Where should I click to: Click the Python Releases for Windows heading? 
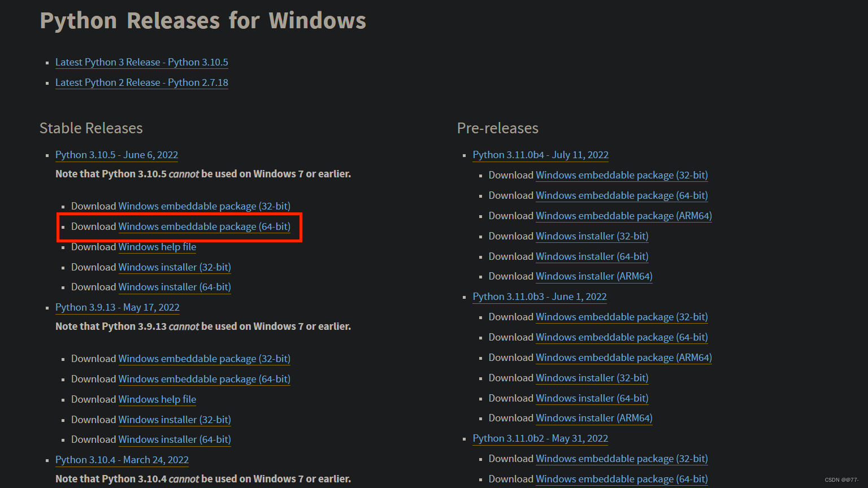point(203,21)
